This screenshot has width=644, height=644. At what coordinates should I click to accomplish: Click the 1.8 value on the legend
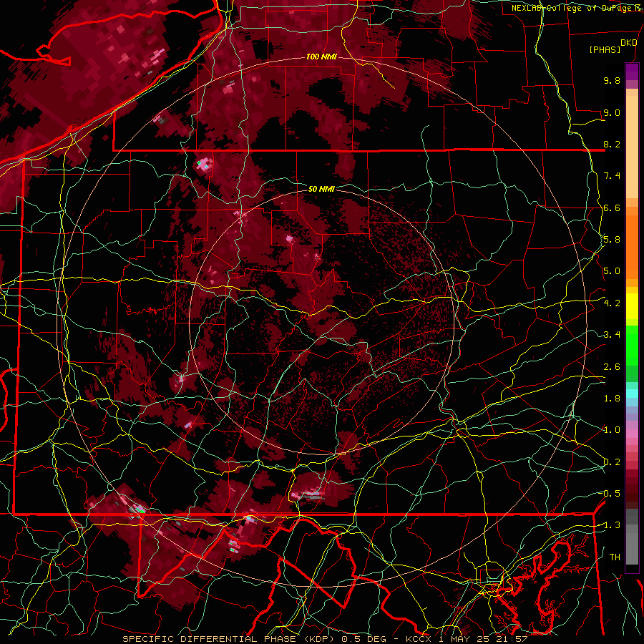click(x=612, y=399)
